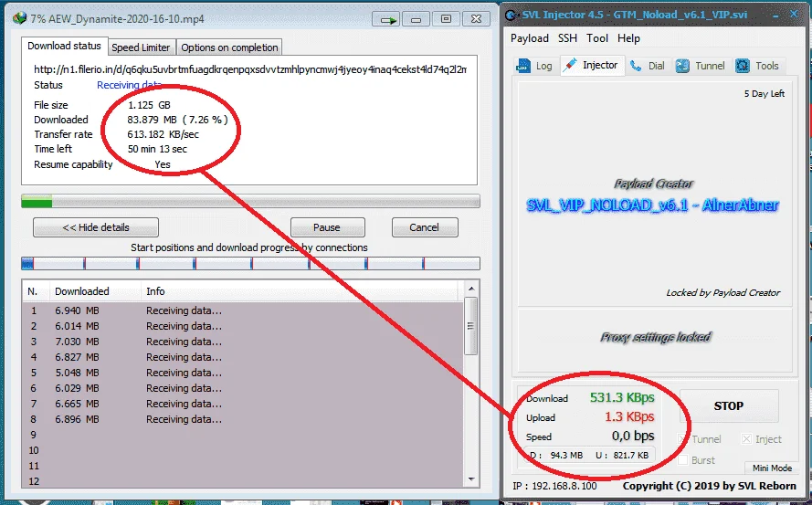Select connection row 2 with 6.014 MB
The image size is (812, 505).
(243, 326)
